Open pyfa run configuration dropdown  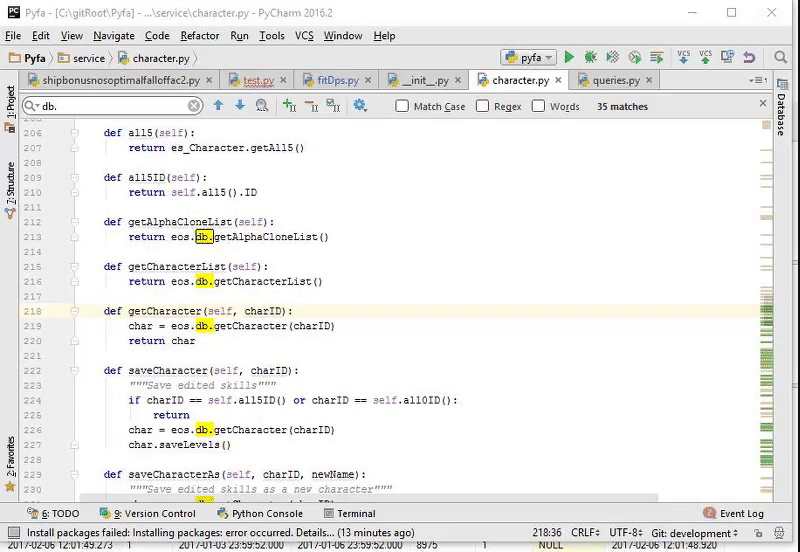tap(529, 57)
